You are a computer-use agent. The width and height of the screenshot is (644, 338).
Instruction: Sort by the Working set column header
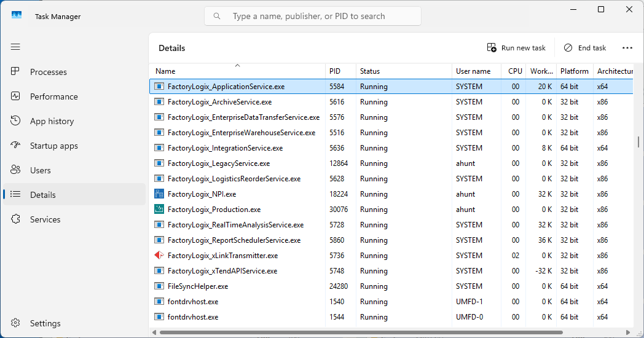tap(541, 71)
